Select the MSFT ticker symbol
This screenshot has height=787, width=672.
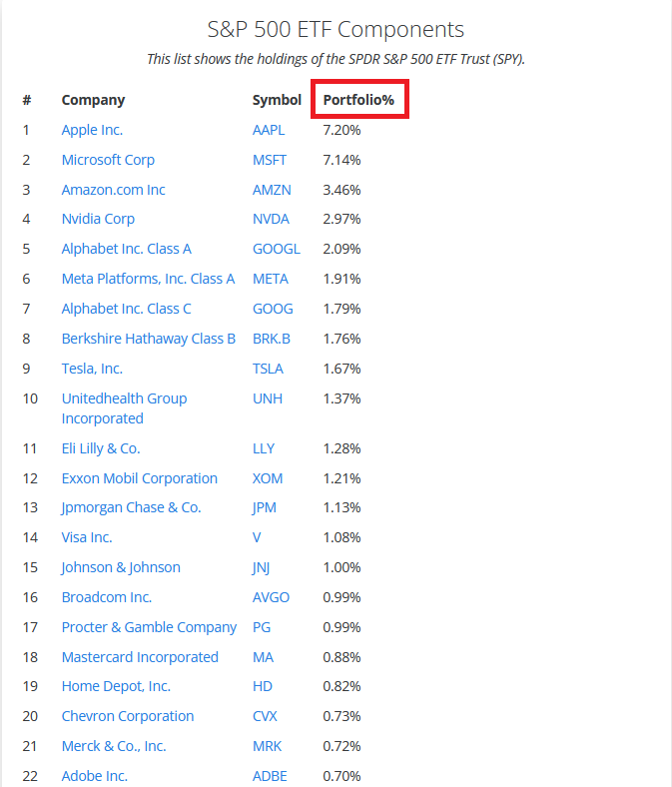pos(270,160)
